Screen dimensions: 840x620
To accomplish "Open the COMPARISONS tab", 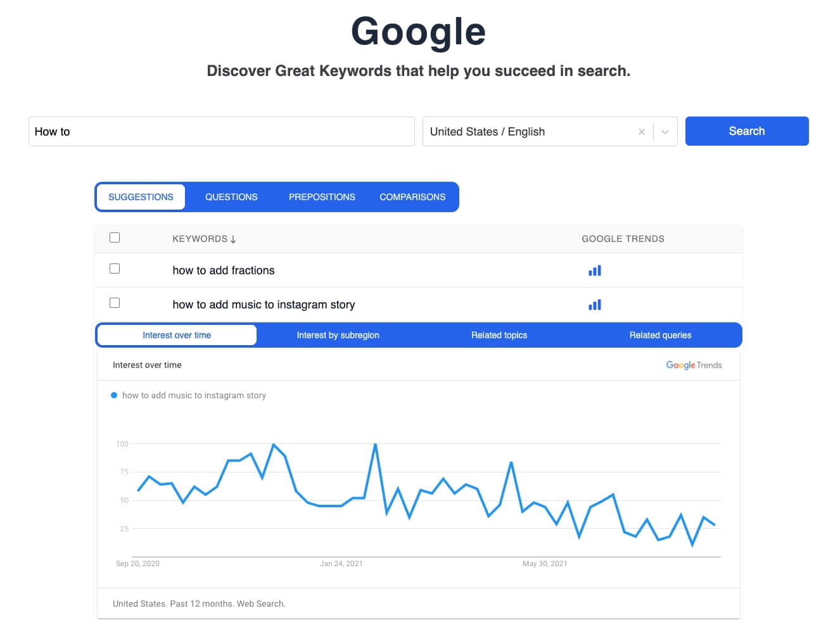I will click(412, 197).
